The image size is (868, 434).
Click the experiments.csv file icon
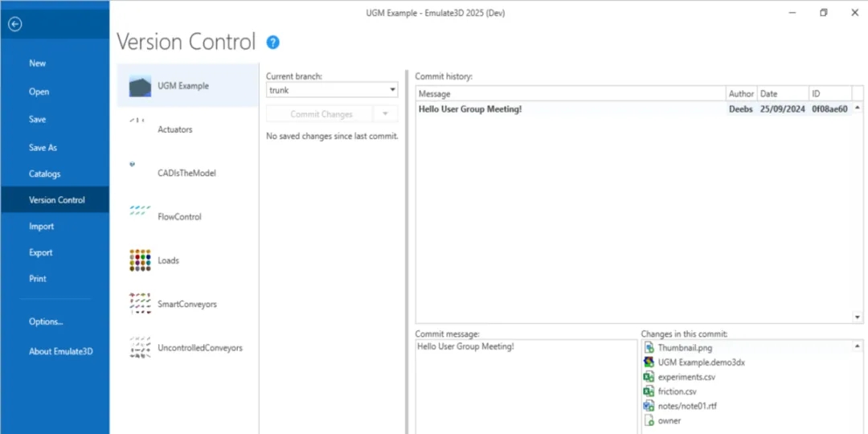click(649, 377)
